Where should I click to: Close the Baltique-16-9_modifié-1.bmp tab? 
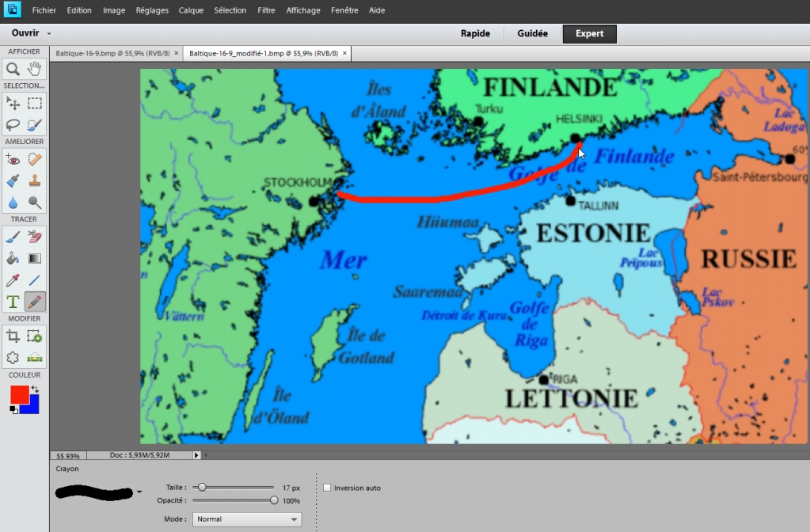tap(344, 53)
